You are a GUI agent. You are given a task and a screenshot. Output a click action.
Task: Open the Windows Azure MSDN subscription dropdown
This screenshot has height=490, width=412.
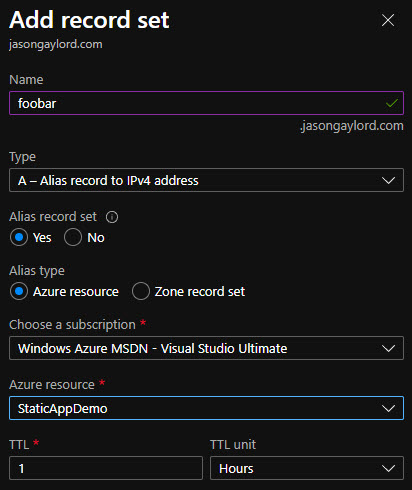[206, 348]
